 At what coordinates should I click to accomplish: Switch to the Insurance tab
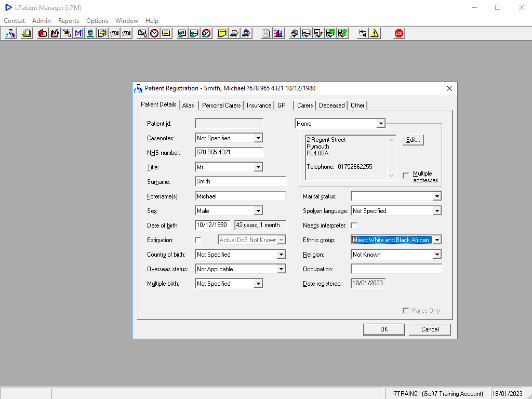tap(259, 105)
